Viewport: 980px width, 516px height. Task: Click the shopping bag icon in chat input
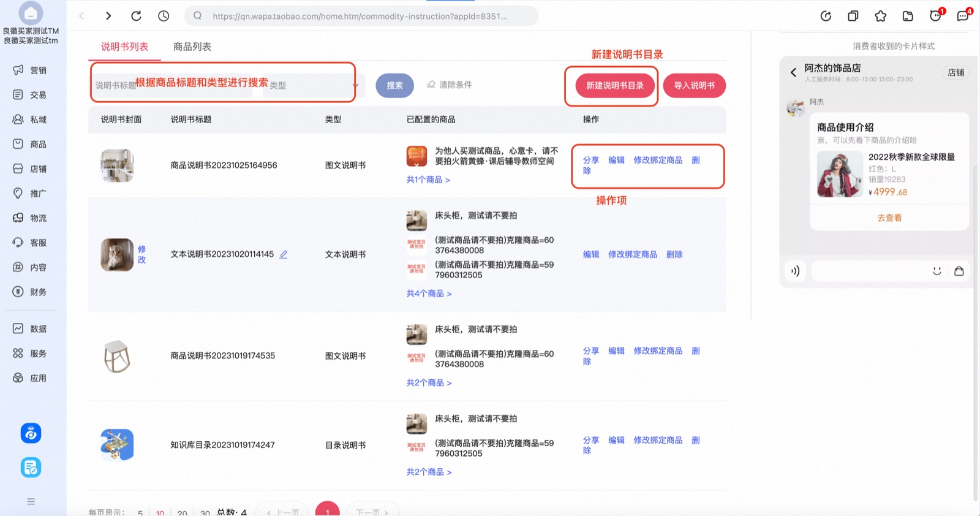coord(959,271)
